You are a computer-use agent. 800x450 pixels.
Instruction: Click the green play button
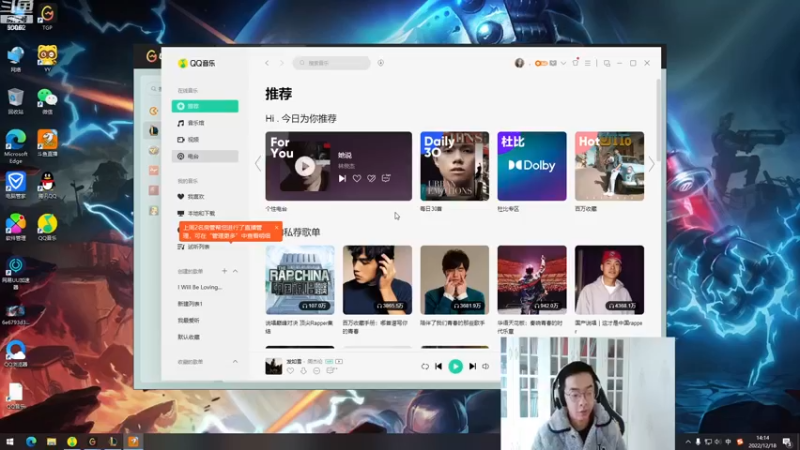pyautogui.click(x=455, y=366)
